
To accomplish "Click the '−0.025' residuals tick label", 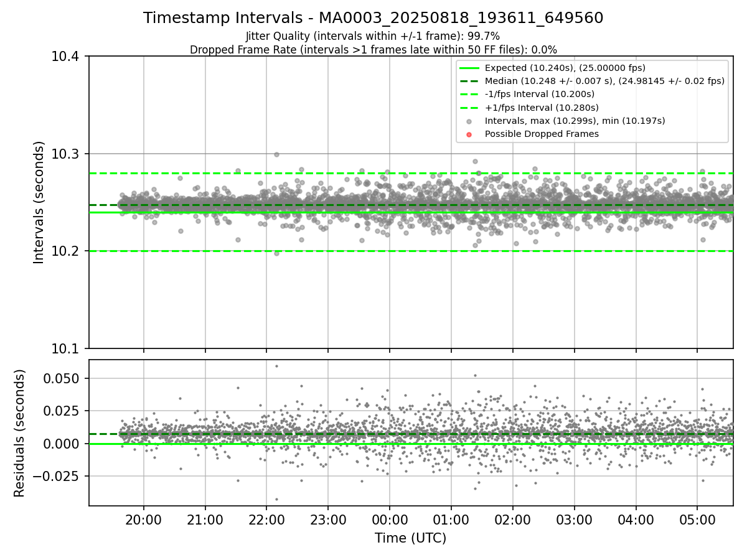I will point(57,477).
